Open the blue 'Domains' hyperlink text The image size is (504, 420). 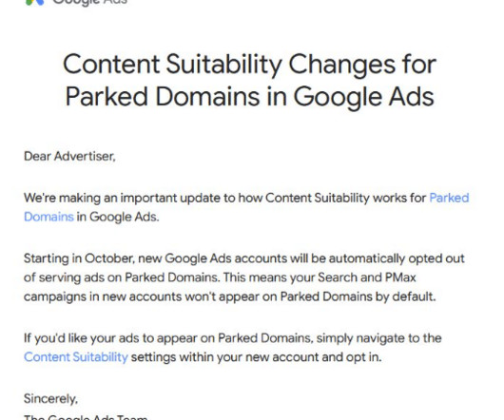pos(48,217)
